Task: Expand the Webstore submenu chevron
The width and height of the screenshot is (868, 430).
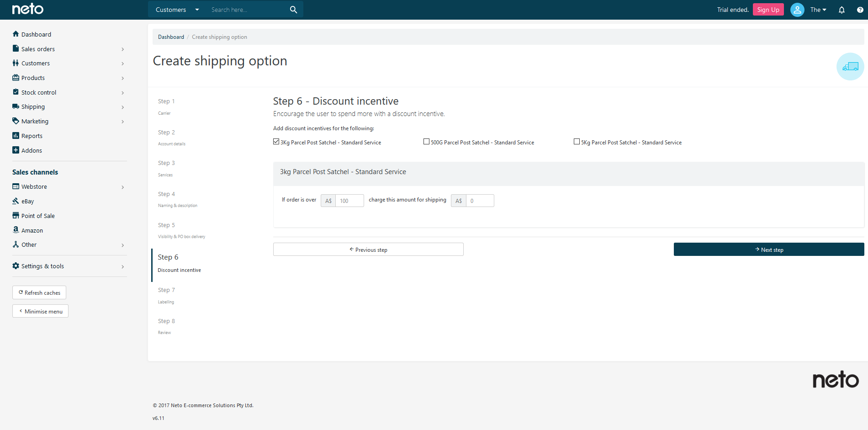Action: point(122,187)
